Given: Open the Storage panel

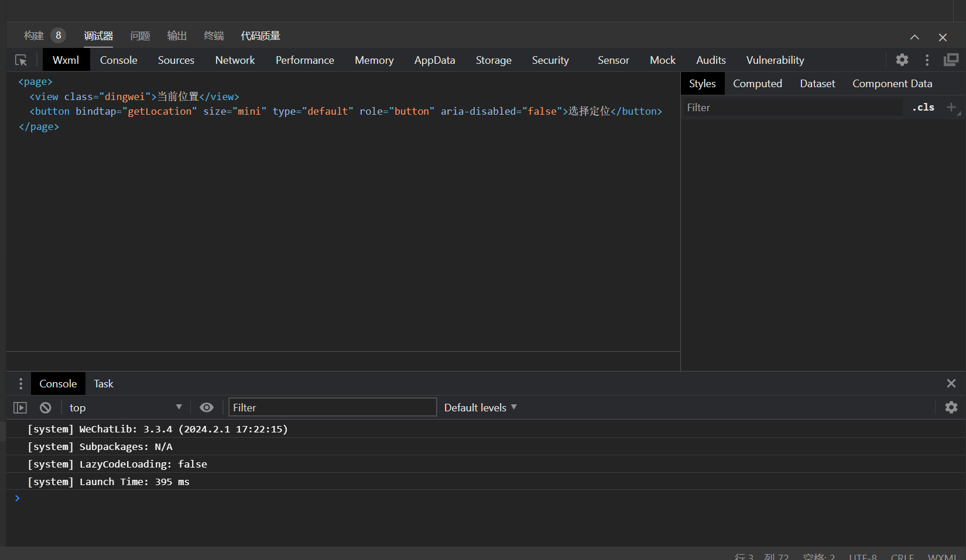Looking at the screenshot, I should (x=494, y=60).
